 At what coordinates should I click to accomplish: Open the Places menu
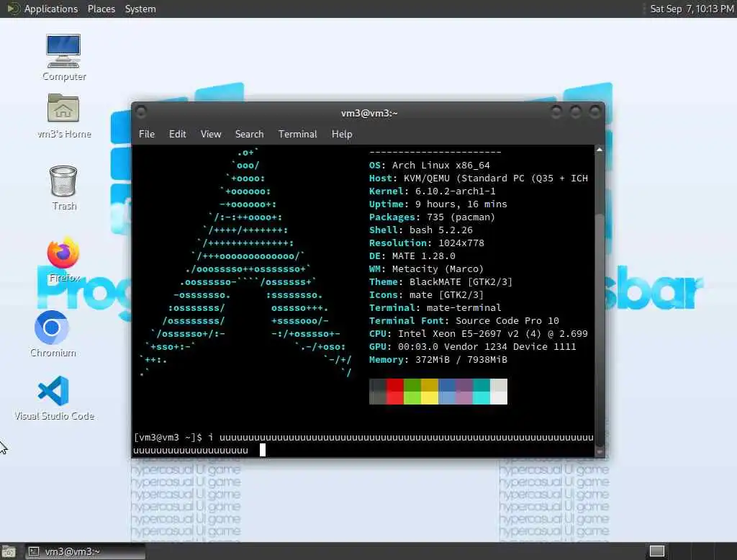(101, 9)
